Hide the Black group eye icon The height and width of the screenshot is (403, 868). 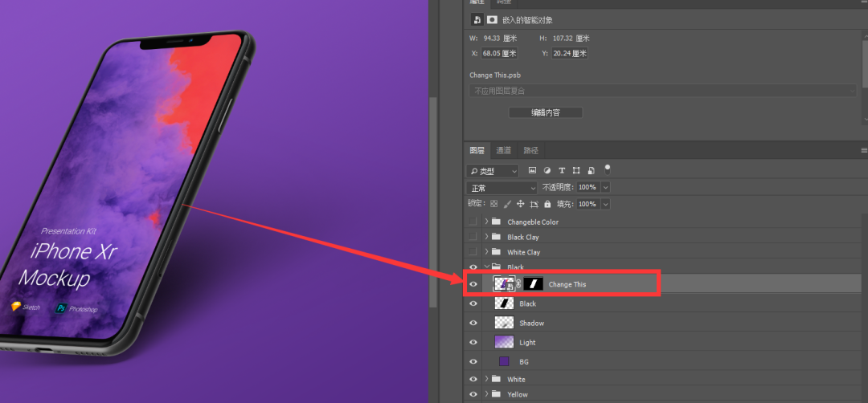[x=473, y=267]
